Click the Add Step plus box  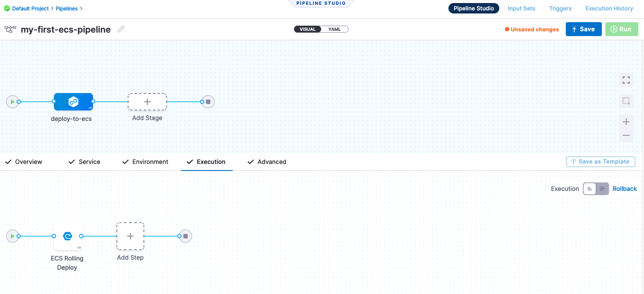[x=130, y=236]
